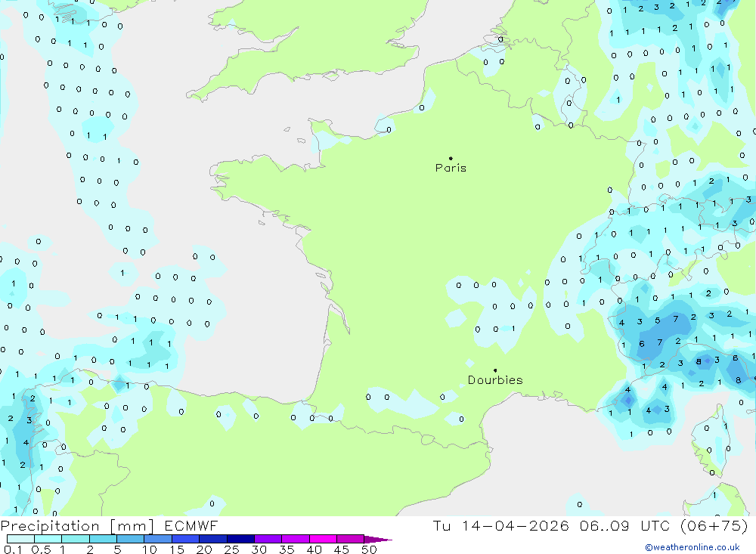
Task: Click the legend value label '50'
Action: (x=370, y=549)
